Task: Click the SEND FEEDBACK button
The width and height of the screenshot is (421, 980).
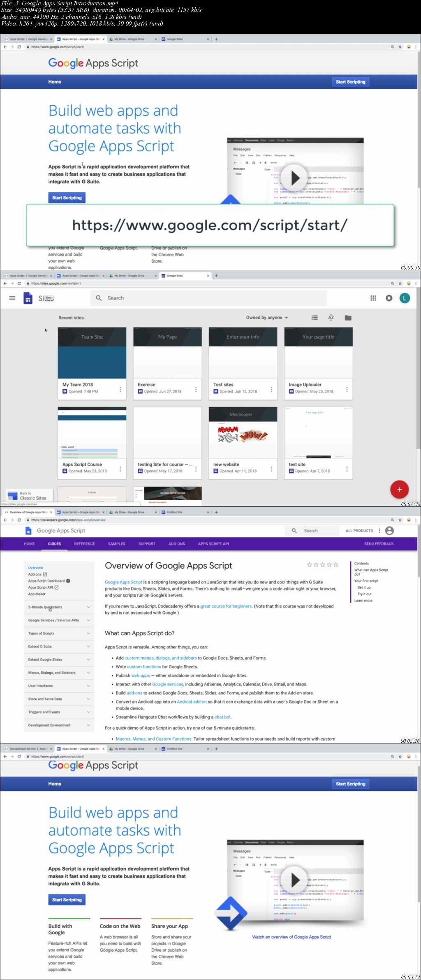Action: click(379, 544)
